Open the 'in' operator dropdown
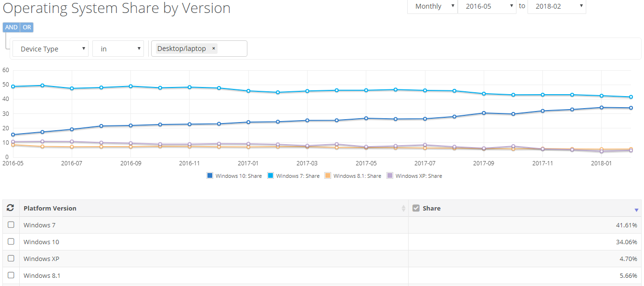Screen dimensions: 644x286 [x=118, y=49]
